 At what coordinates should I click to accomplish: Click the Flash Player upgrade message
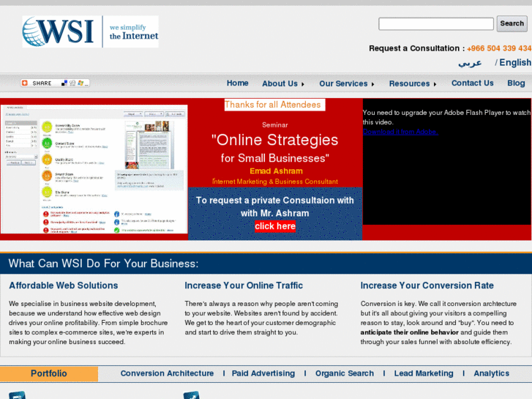[446, 117]
